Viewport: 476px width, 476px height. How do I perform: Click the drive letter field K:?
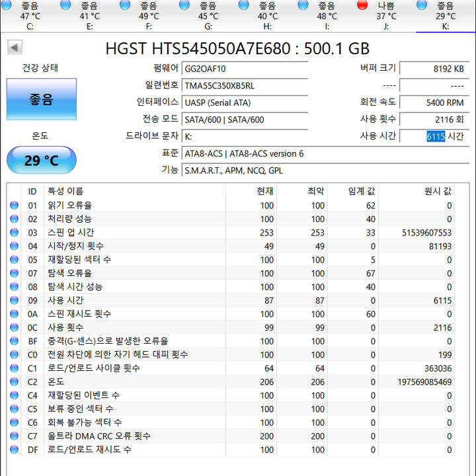point(245,137)
